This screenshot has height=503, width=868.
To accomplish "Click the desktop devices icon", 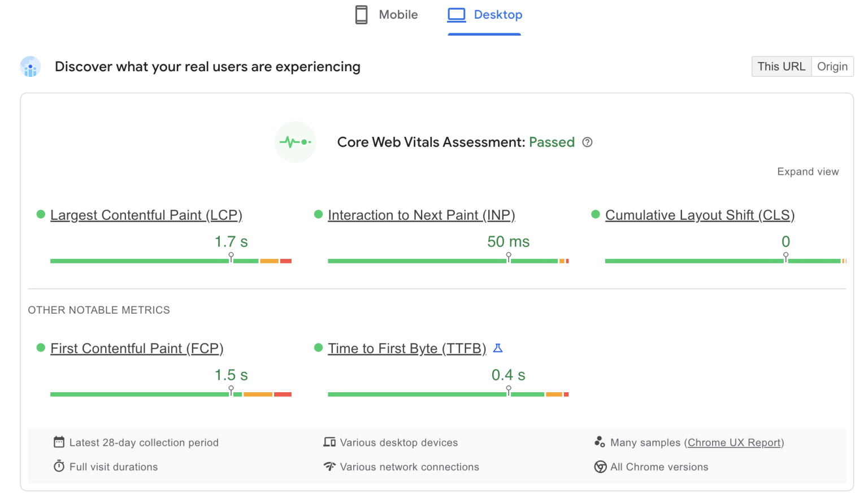I will (329, 442).
